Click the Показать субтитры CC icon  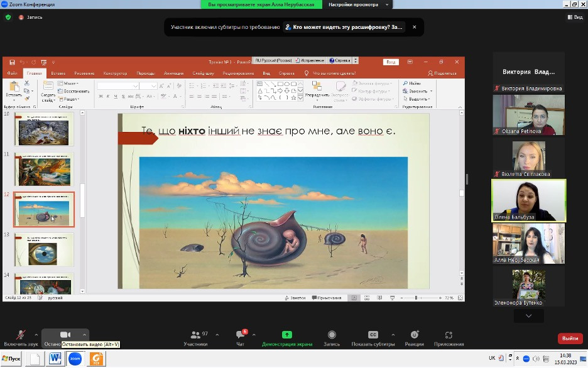coord(373,334)
